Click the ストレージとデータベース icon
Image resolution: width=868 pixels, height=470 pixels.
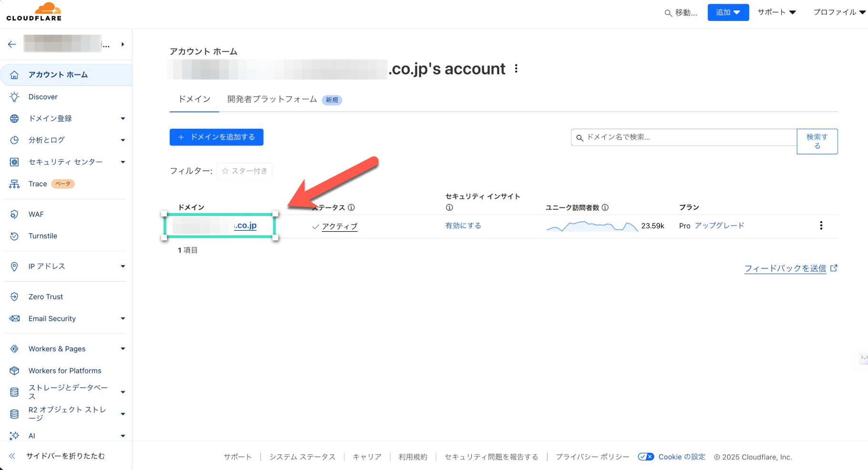[x=14, y=392]
